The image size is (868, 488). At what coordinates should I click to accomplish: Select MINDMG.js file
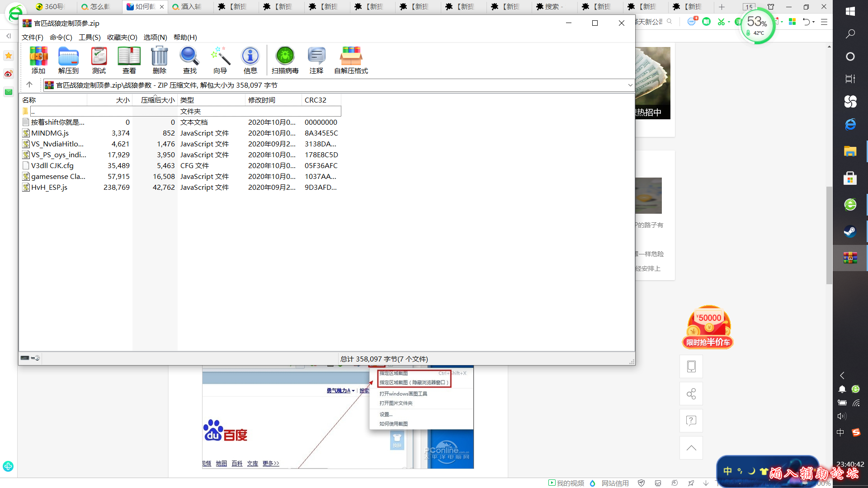coord(181,133)
